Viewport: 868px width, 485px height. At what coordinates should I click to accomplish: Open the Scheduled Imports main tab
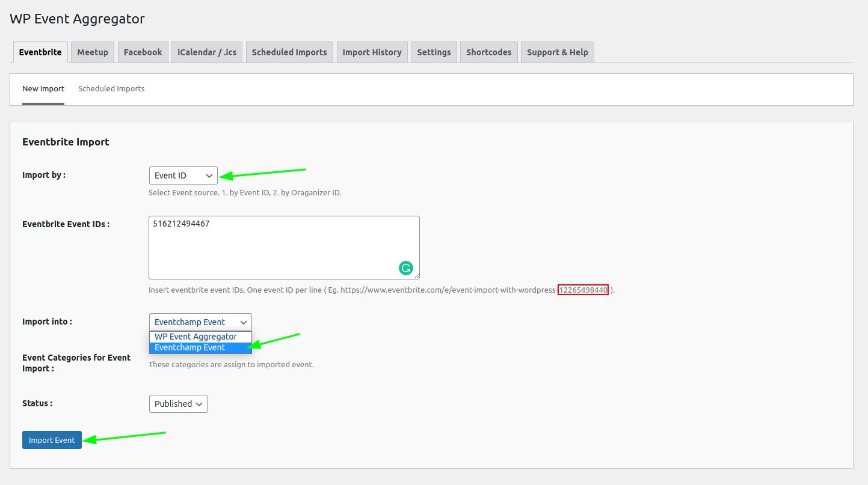pyautogui.click(x=289, y=52)
